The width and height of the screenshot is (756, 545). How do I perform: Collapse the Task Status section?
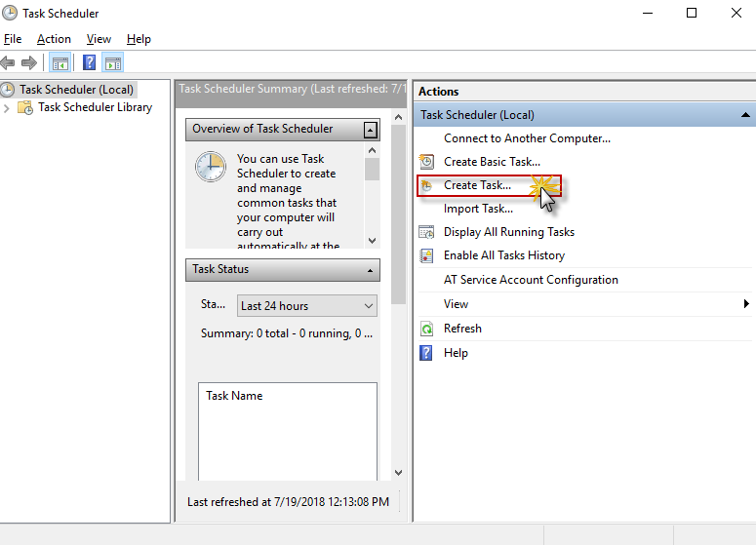click(x=371, y=270)
